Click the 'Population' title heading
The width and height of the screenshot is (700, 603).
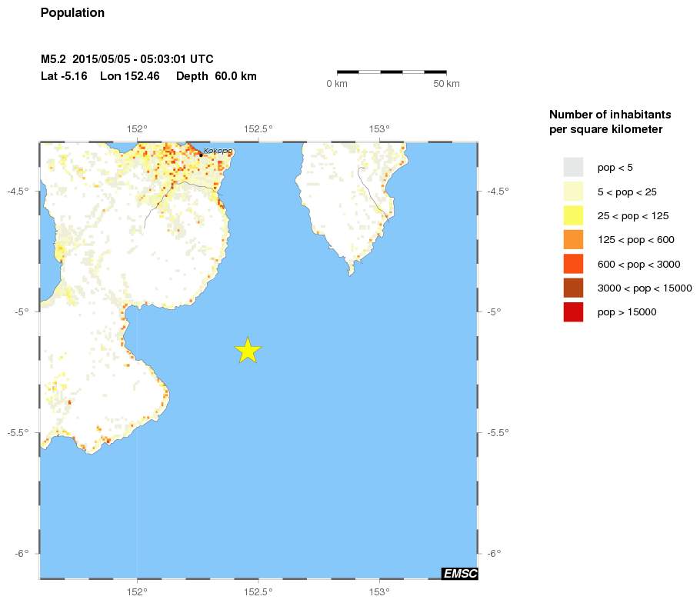pos(72,13)
